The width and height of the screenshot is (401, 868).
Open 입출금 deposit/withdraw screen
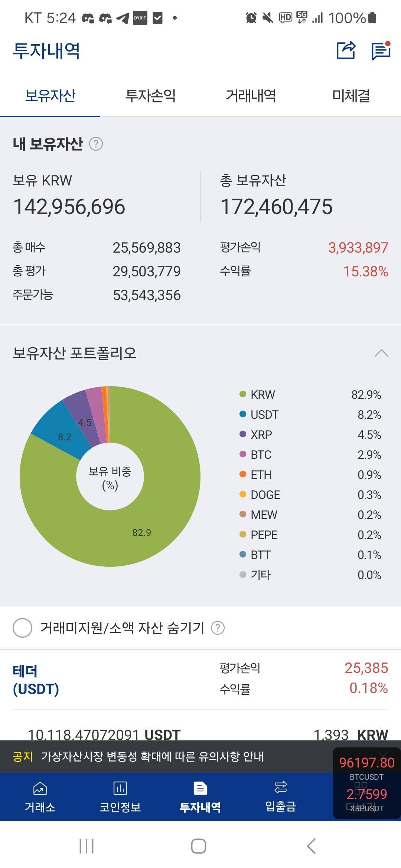[281, 796]
